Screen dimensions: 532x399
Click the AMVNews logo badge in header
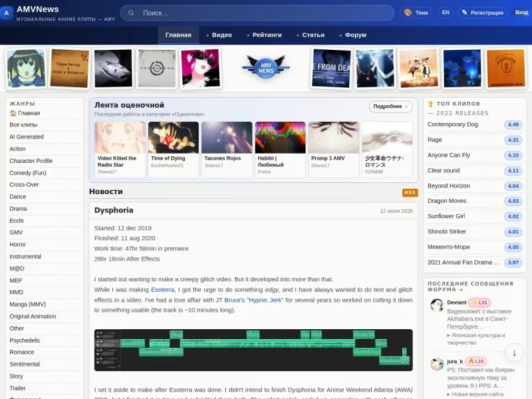tap(7, 13)
